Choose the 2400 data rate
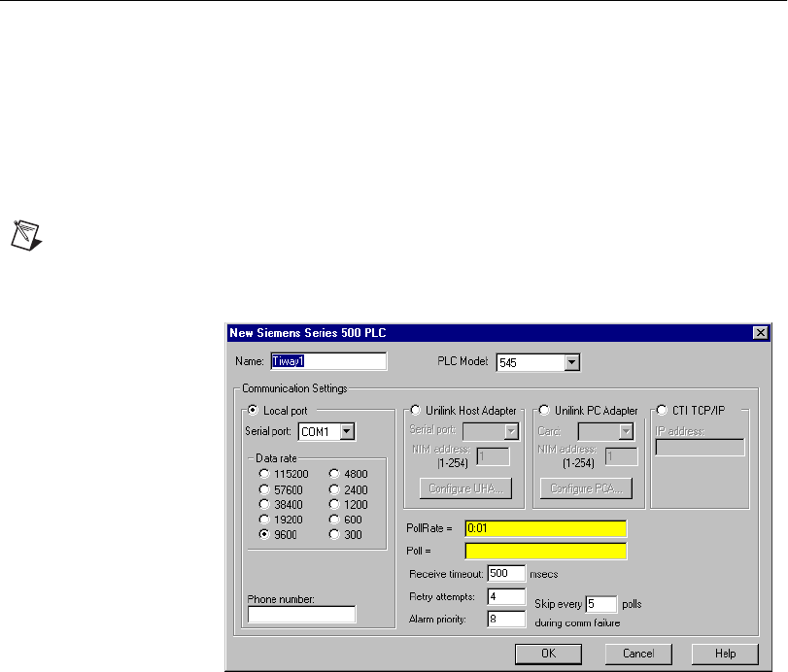 334,489
